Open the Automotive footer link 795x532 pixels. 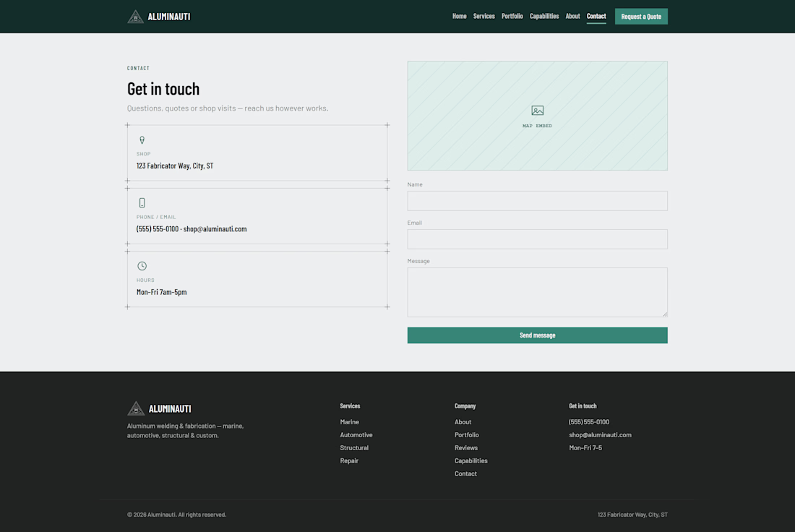(x=356, y=434)
